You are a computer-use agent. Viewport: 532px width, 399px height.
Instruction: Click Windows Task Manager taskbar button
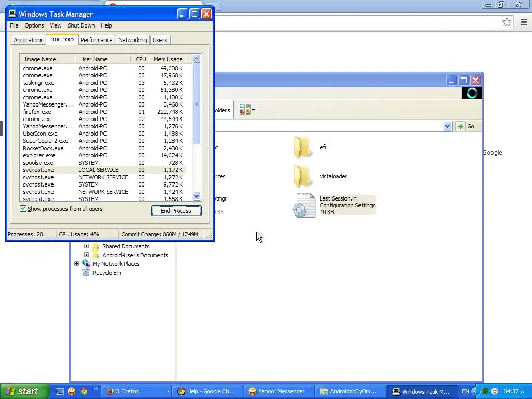(x=421, y=391)
